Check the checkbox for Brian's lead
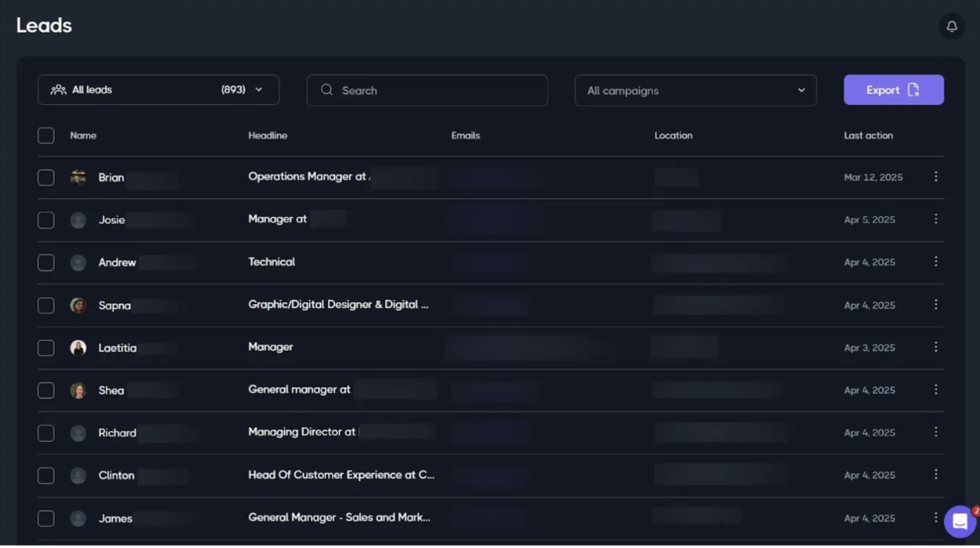 pyautogui.click(x=46, y=177)
